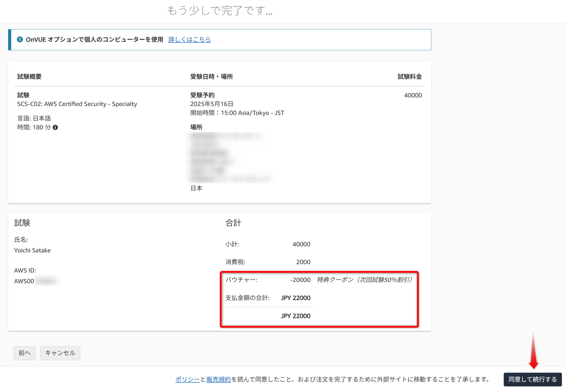Click the 特典クーポン(次回試験50%割引) text

364,280
